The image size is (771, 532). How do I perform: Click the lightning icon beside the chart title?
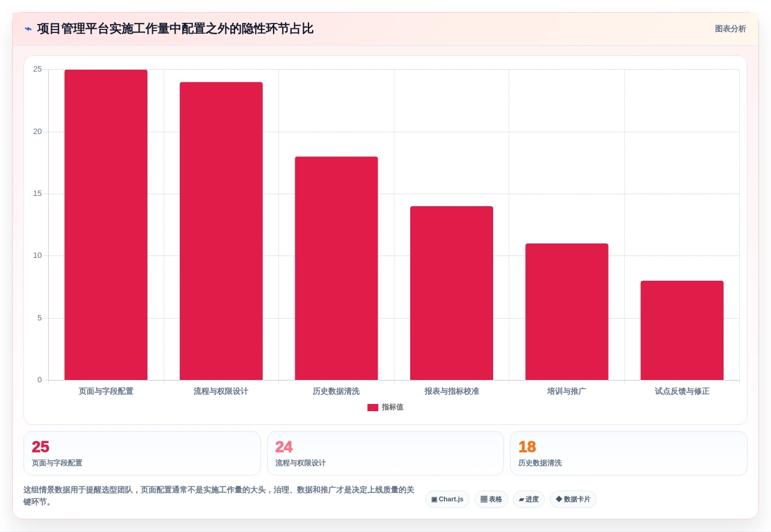[28, 29]
